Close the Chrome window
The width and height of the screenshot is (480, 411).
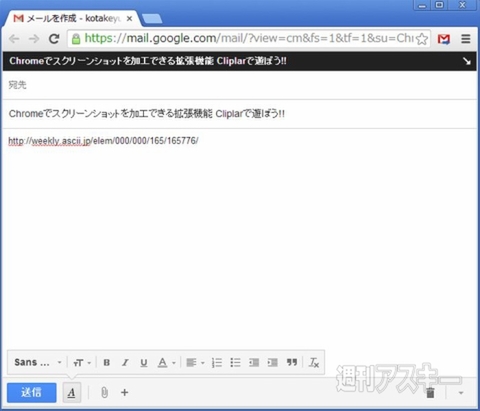[462, 5]
